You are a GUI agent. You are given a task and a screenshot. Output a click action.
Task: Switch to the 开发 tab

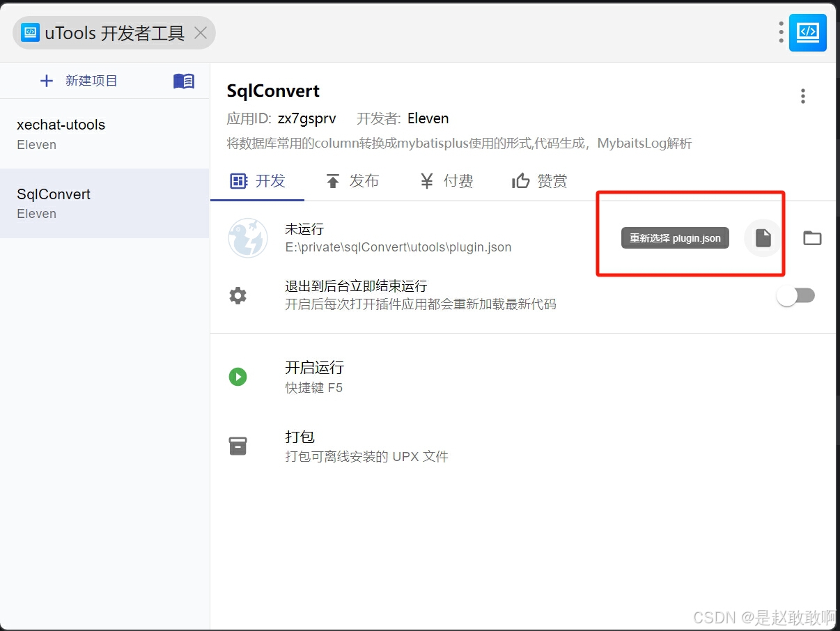pyautogui.click(x=258, y=181)
